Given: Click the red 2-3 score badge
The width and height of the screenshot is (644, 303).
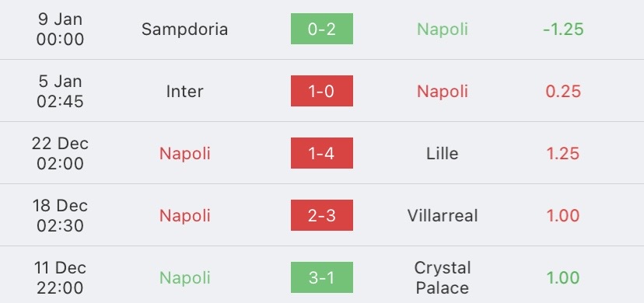Looking at the screenshot, I should click(321, 215).
